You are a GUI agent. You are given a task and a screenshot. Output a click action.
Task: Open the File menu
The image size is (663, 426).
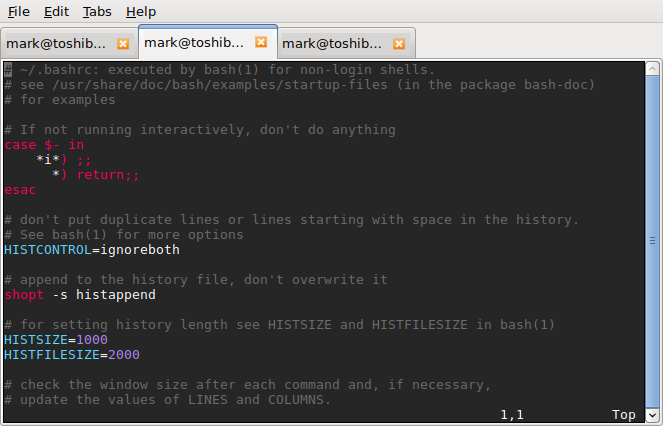[19, 11]
